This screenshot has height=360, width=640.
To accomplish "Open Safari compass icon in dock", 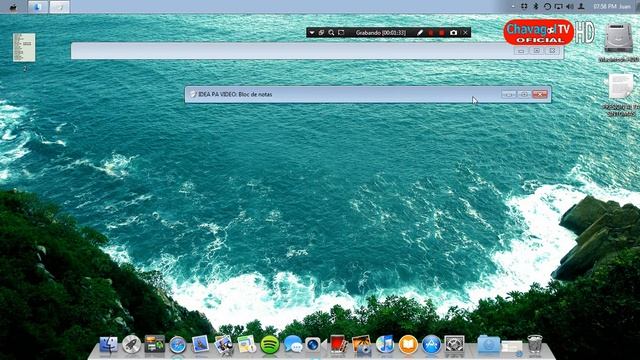I will (x=178, y=345).
